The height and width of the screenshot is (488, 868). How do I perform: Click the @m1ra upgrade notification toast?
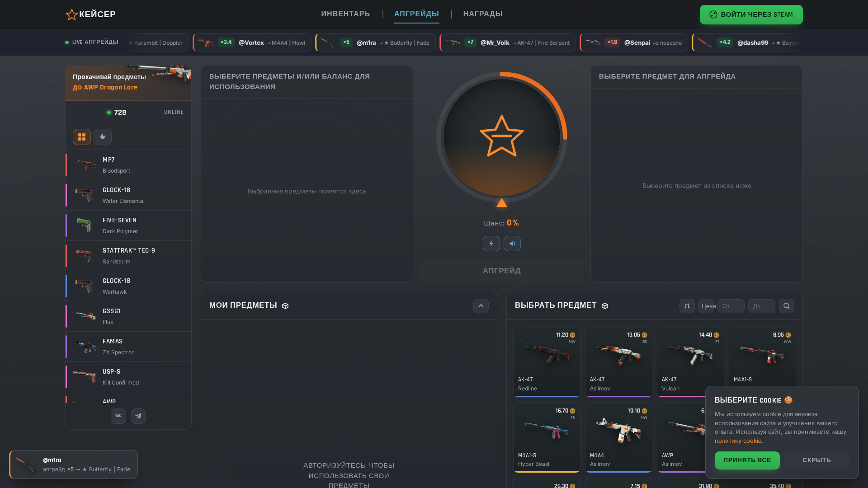[73, 465]
